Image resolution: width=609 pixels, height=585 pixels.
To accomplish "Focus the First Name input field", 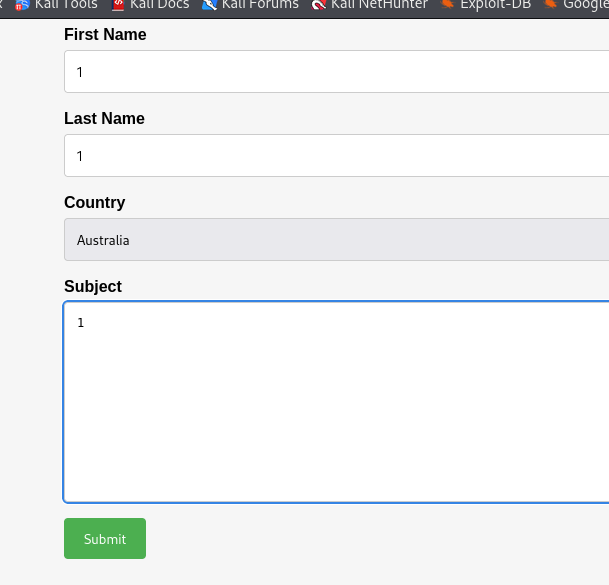I will (x=336, y=71).
